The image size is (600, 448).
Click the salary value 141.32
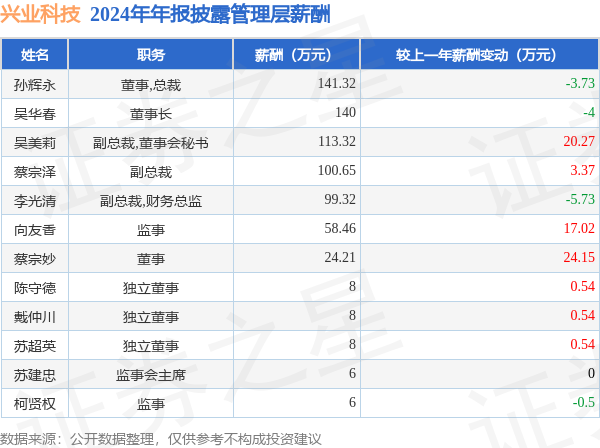pyautogui.click(x=337, y=83)
